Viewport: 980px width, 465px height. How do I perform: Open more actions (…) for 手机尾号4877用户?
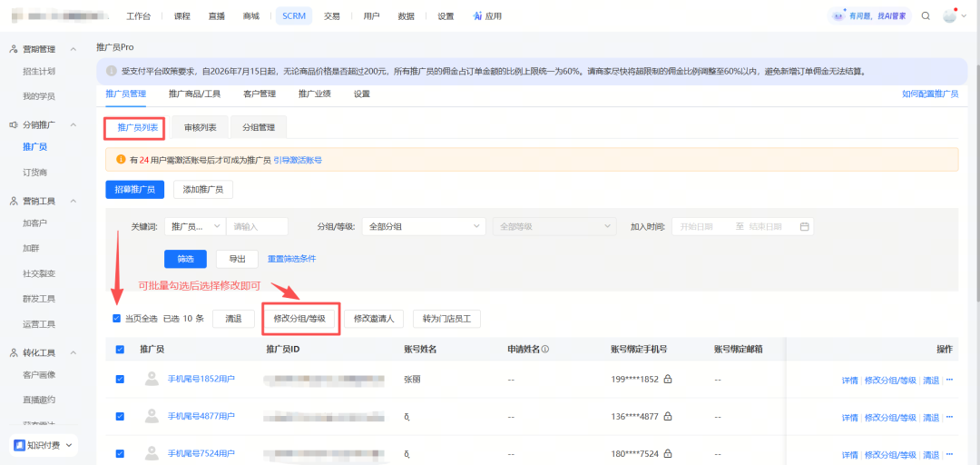[949, 417]
